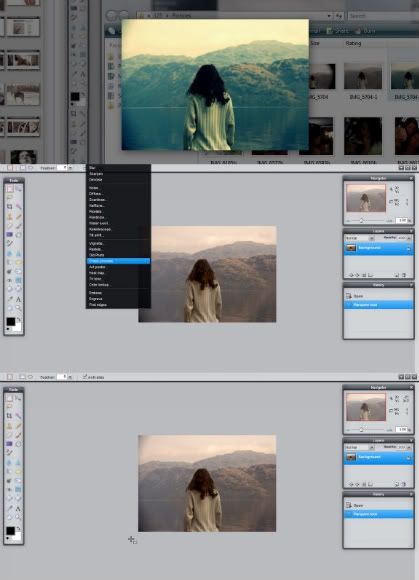Select Wand tool in editor showing Anti-alias option
This screenshot has width=419, height=580.
click(18, 416)
